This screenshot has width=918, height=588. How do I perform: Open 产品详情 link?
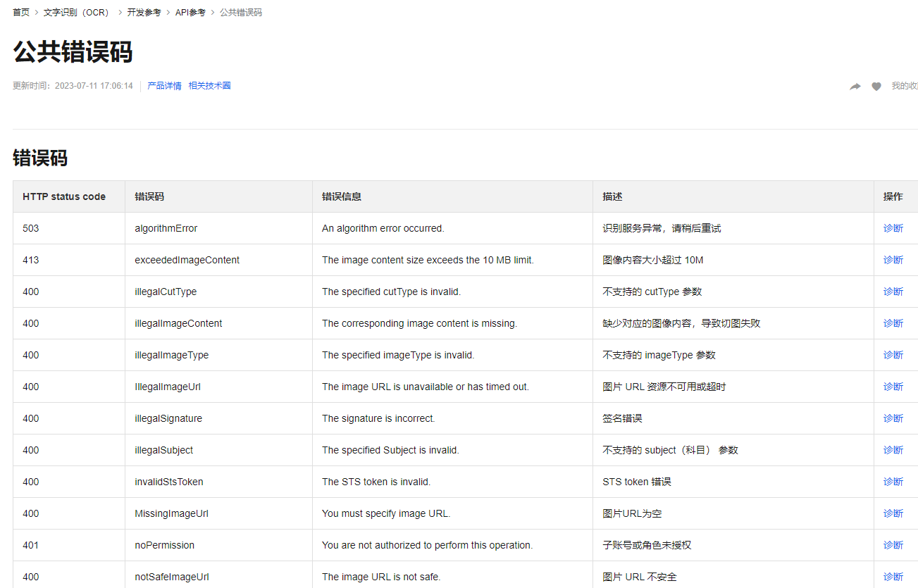(x=164, y=86)
